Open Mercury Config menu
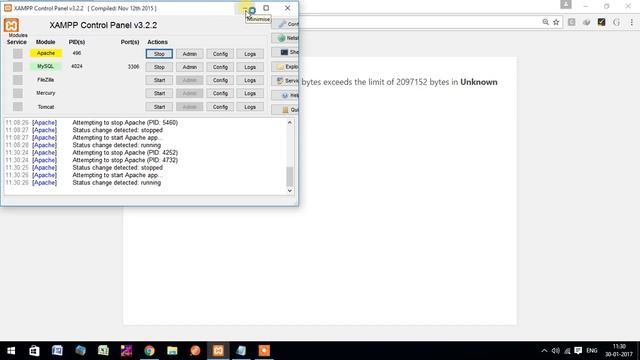The image size is (640, 360). (220, 93)
